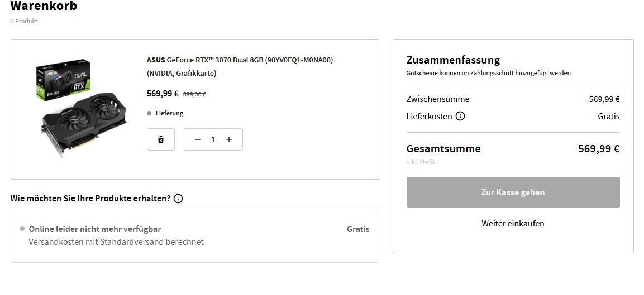Click the Gratis label in delivery option box

(x=358, y=229)
